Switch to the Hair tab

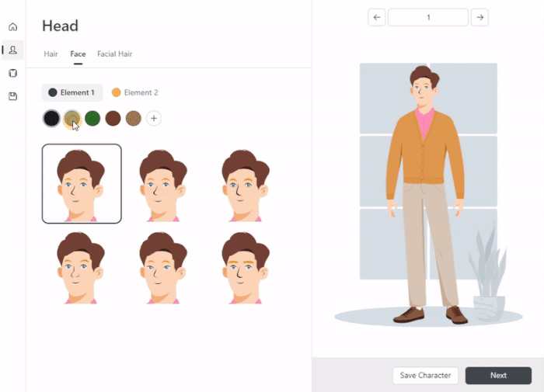(x=51, y=54)
